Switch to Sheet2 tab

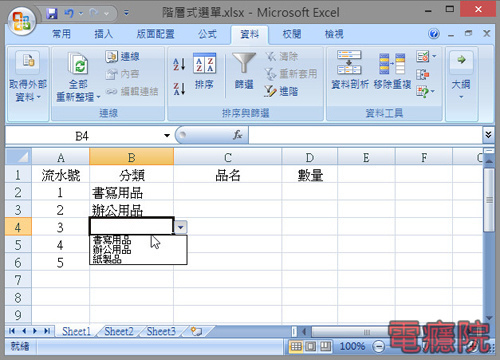tap(119, 331)
